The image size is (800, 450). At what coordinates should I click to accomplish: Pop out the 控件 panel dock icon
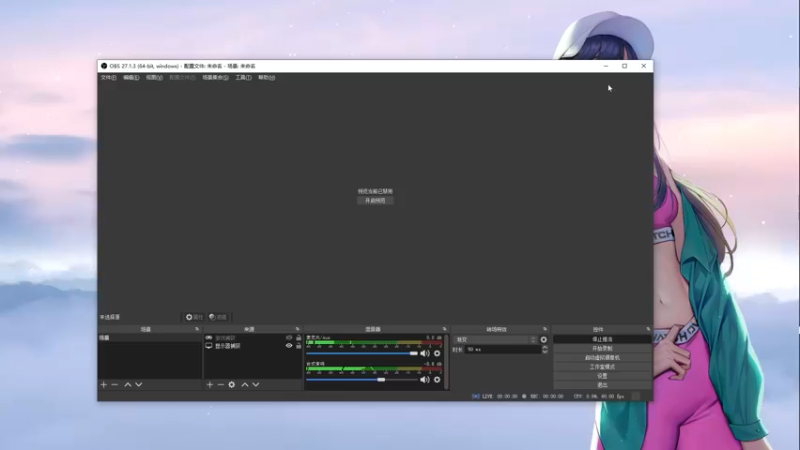click(x=648, y=329)
